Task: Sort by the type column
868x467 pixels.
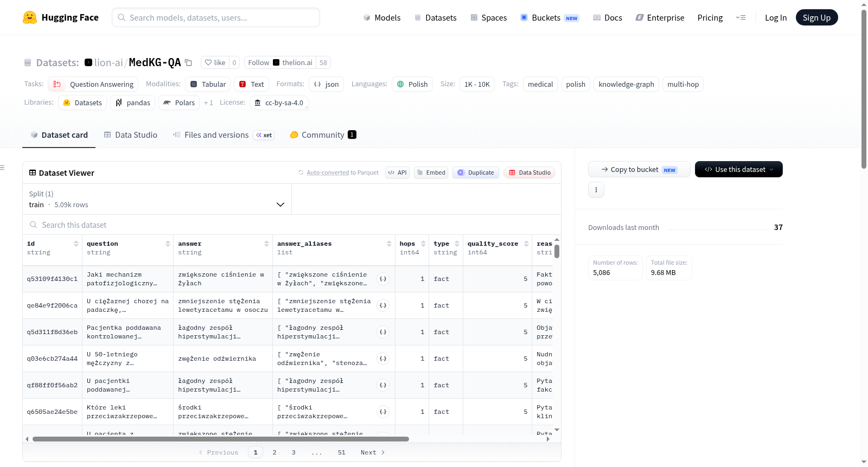Action: [x=457, y=244]
